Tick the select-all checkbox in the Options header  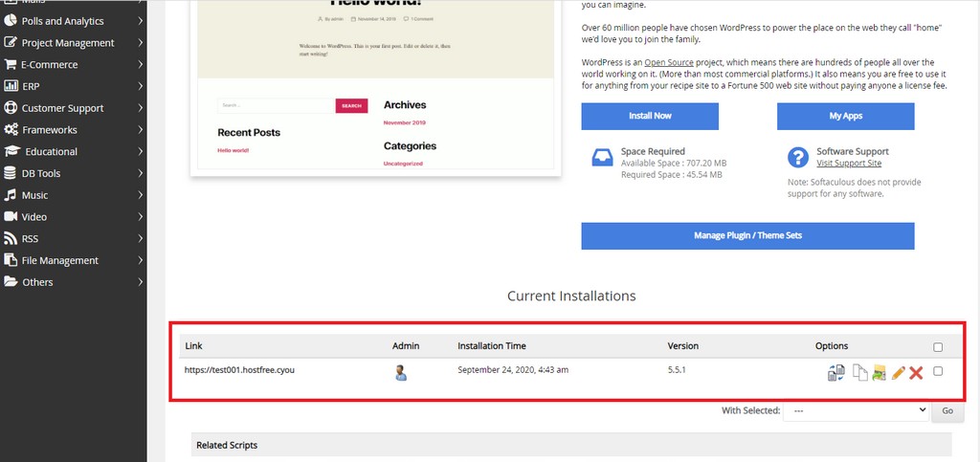pos(938,347)
